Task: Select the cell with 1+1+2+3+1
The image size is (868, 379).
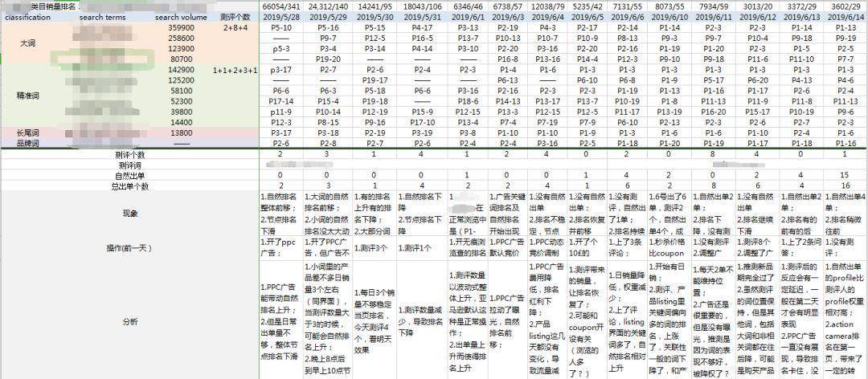Action: [235, 71]
